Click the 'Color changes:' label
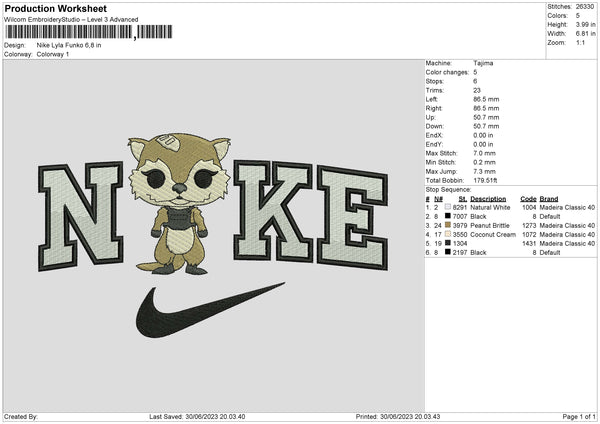 [447, 72]
